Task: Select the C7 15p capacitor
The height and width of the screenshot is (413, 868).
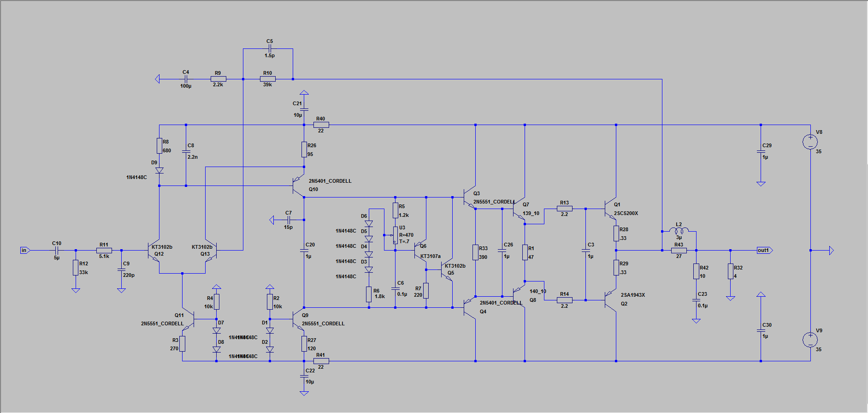Action: 288,220
